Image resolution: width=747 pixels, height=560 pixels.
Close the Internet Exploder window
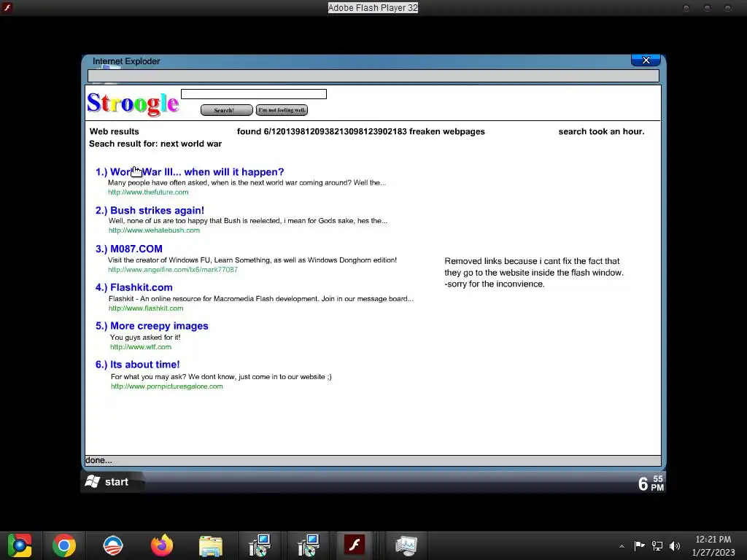(646, 60)
